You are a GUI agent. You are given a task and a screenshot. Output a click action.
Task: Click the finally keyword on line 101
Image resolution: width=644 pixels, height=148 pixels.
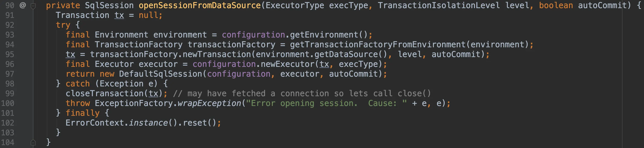point(82,113)
